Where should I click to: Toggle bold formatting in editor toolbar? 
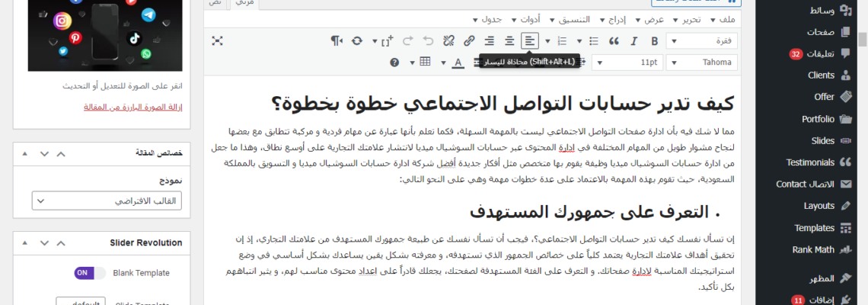pos(654,40)
